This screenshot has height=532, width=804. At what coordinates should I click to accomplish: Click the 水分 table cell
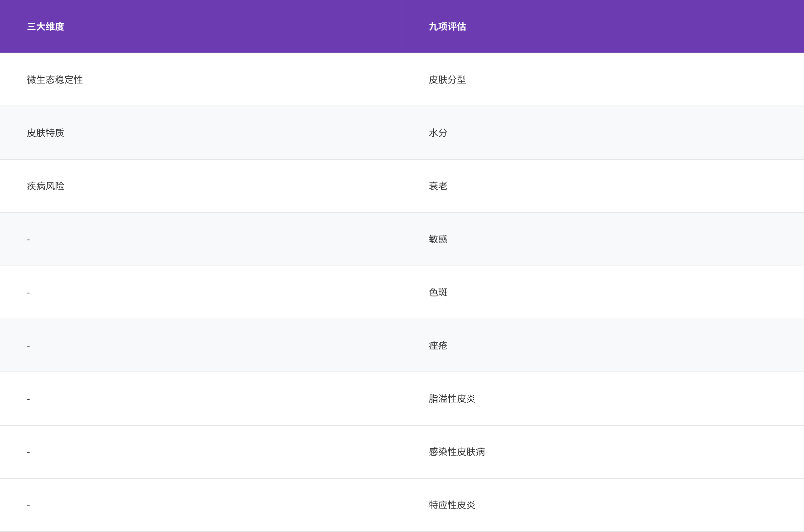tap(438, 133)
